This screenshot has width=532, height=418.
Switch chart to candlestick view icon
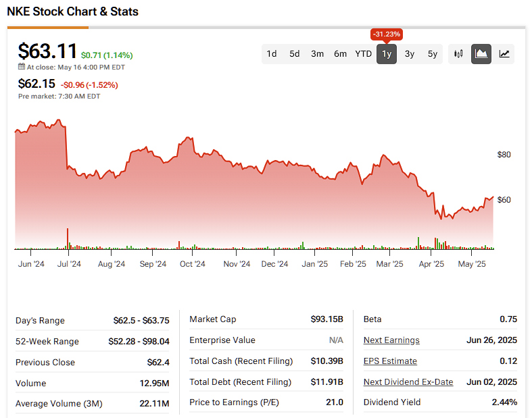458,54
